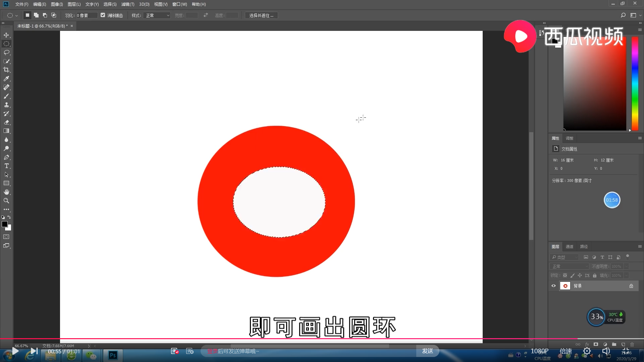This screenshot has width=644, height=362.
Task: Select the Lasso tool
Action: [x=7, y=52]
